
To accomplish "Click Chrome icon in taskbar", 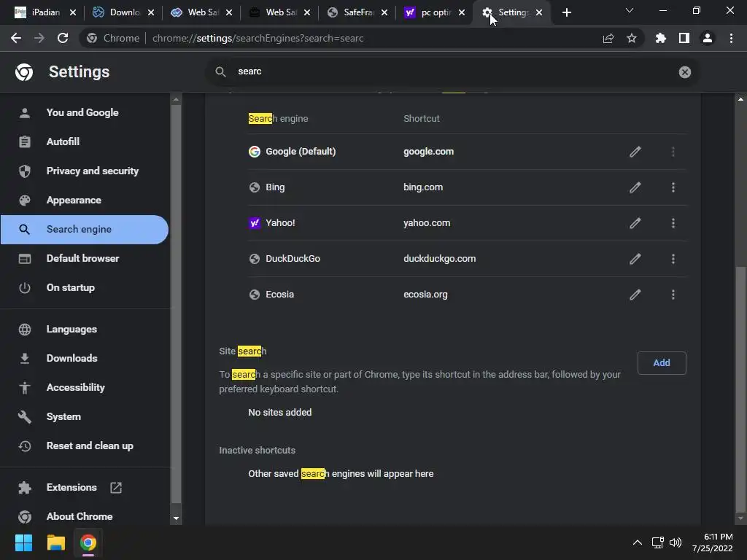I will 88,542.
